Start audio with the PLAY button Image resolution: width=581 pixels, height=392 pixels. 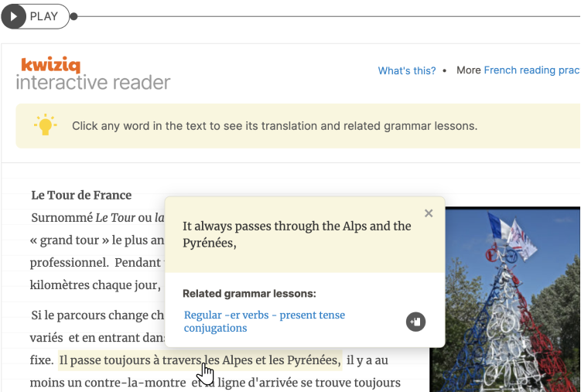click(36, 16)
